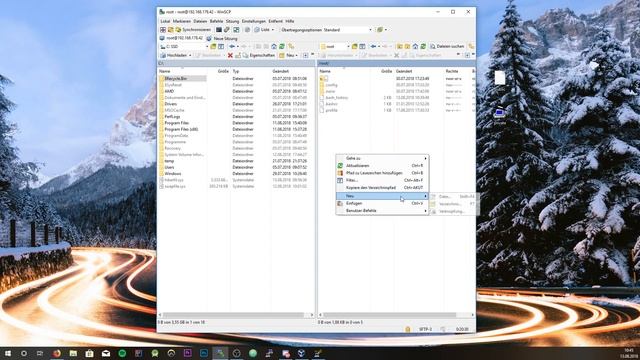Screen dimensions: 640x360
Task: Open the Neue Sitzung tab
Action: point(222,38)
